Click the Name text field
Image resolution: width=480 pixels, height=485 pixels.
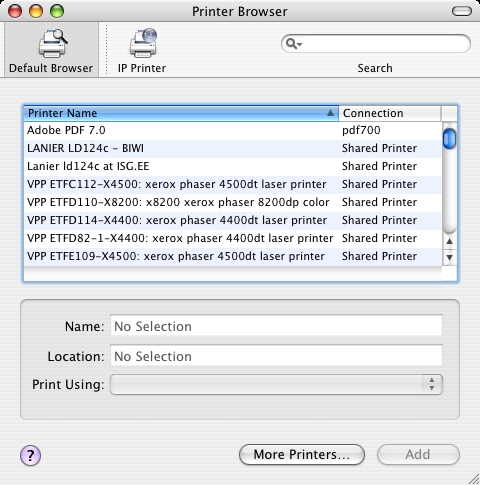click(276, 326)
